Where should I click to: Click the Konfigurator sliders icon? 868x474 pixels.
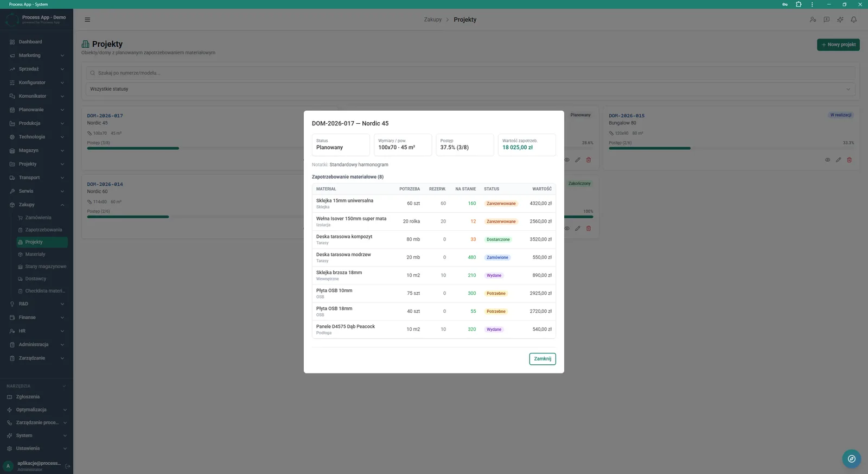[x=12, y=83]
